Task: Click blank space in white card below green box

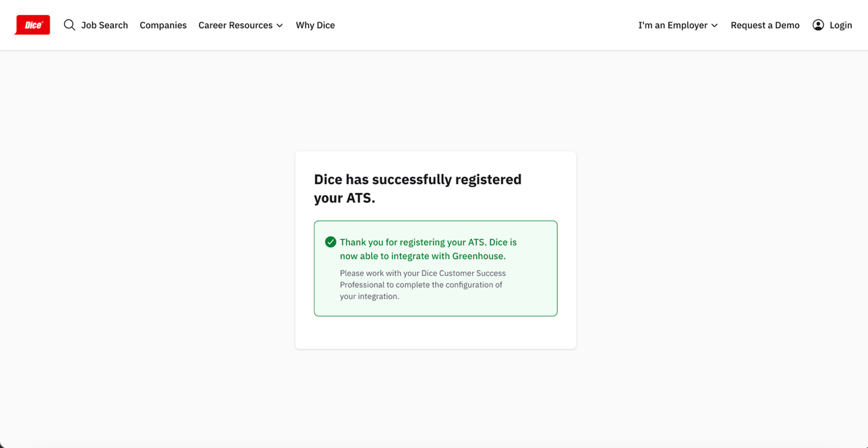Action: [x=435, y=332]
